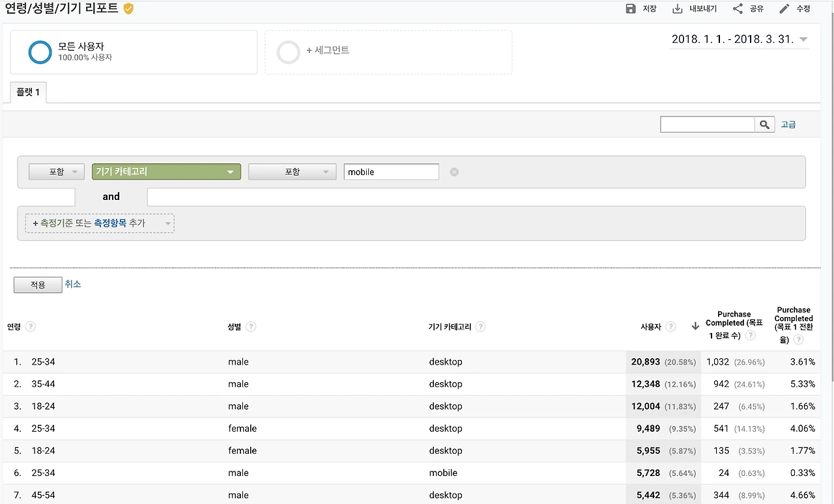Remove the mobile filter with the X icon
Image resolution: width=834 pixels, height=504 pixels.
(x=454, y=172)
